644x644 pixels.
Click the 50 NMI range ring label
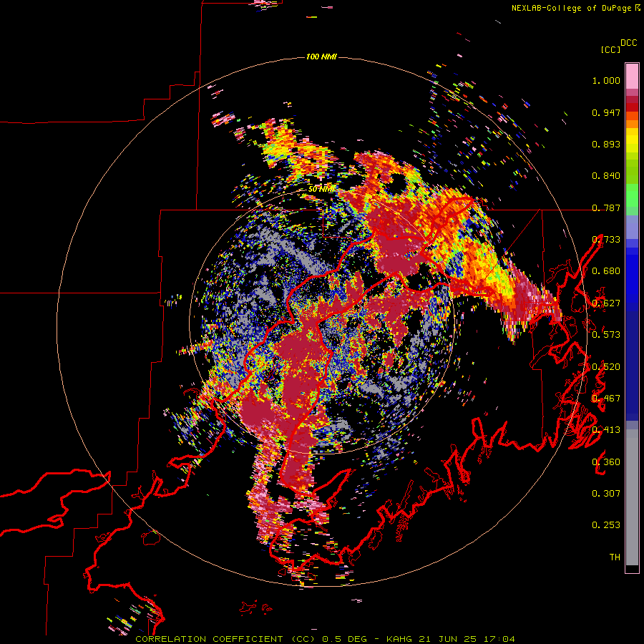(321, 190)
